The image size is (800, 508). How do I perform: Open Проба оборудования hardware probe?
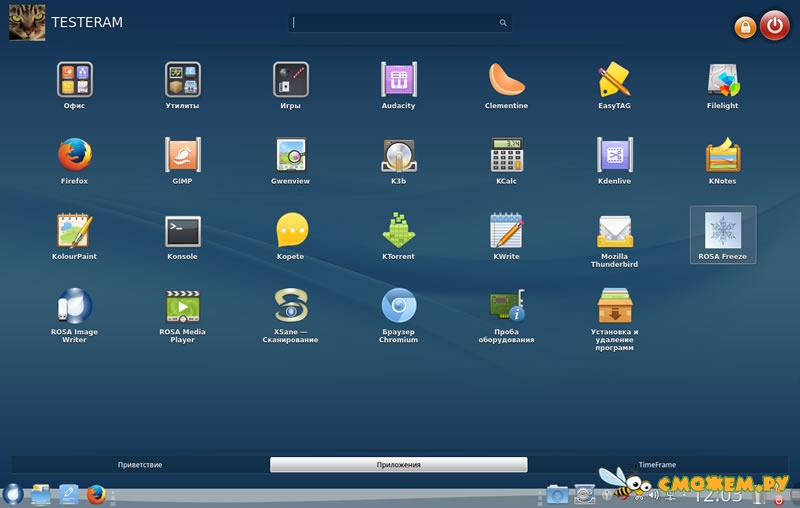coord(506,315)
